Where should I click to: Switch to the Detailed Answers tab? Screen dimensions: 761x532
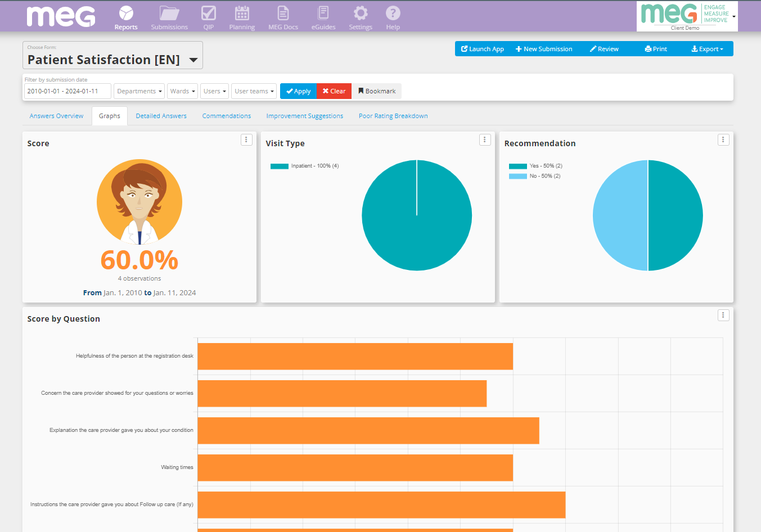click(x=161, y=115)
